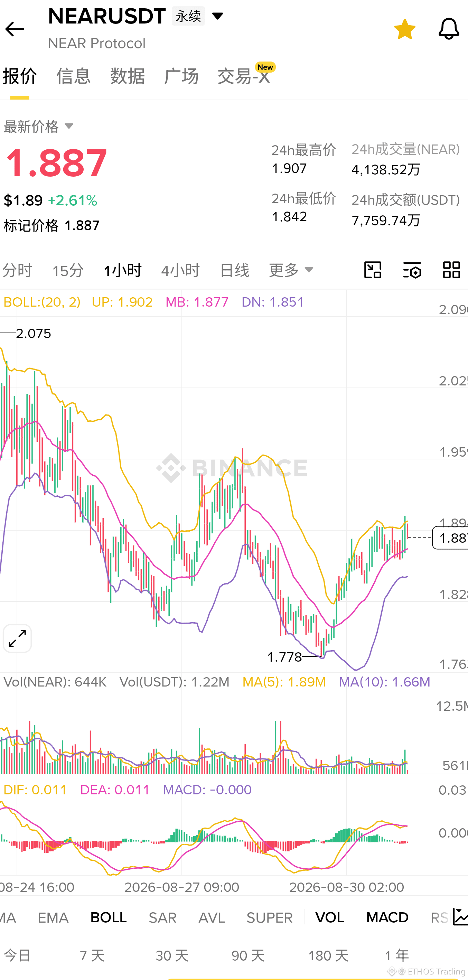
Task: Tap the NEAR Protocol subtitle
Action: tap(97, 43)
